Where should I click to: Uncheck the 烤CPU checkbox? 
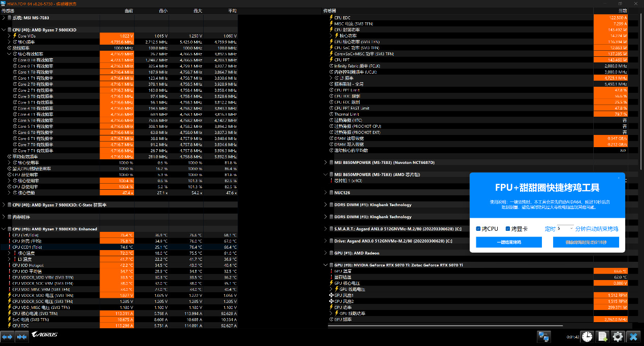click(478, 229)
